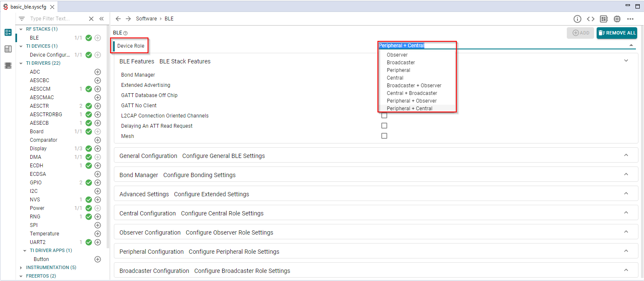Enable Delaying An ATT Read Request
The width and height of the screenshot is (644, 281).
[x=384, y=126]
